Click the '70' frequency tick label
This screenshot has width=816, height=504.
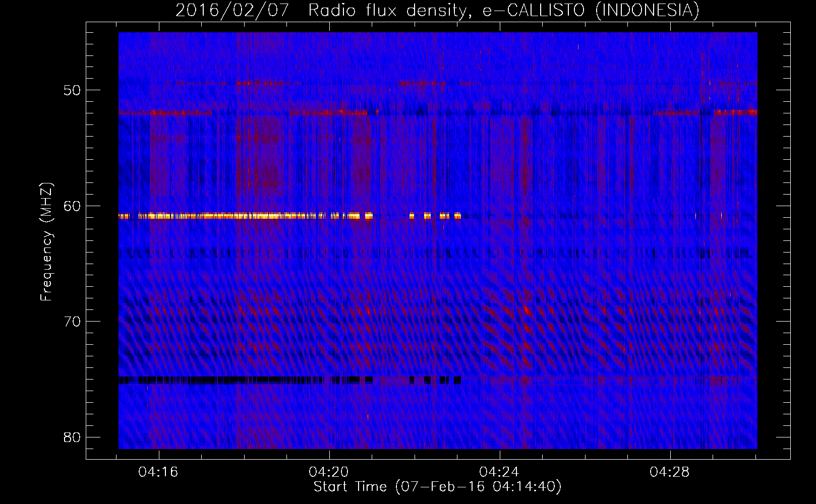tap(72, 322)
